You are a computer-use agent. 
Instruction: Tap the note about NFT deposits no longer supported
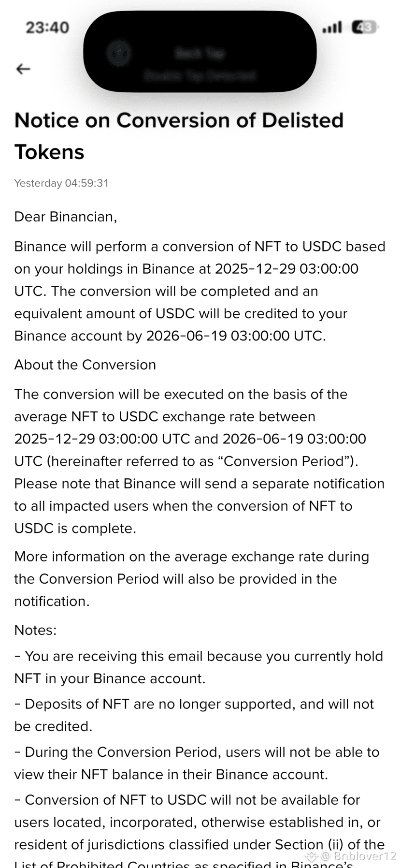point(194,715)
